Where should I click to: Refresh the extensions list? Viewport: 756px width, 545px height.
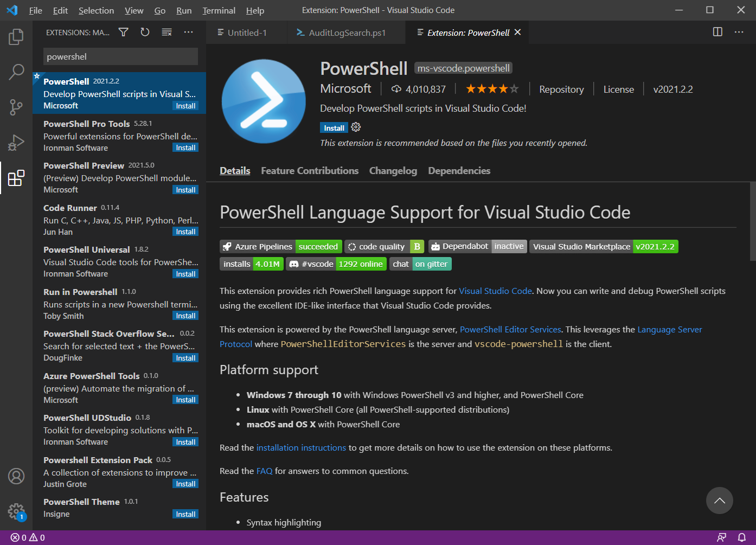(145, 33)
